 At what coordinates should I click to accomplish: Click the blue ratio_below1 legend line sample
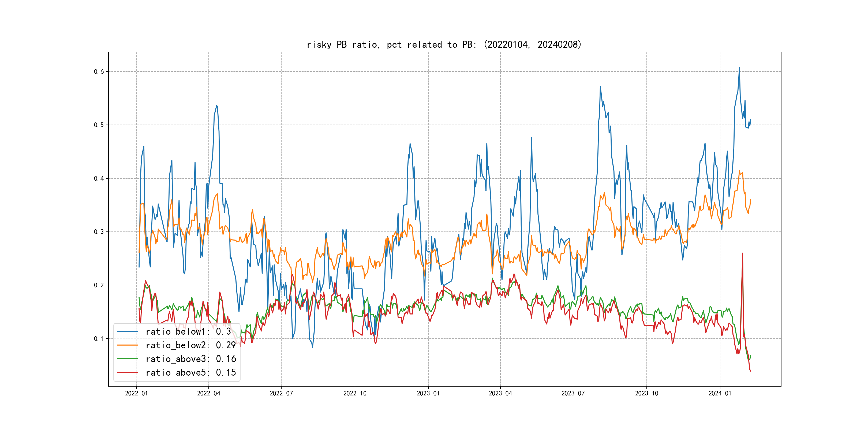(x=127, y=332)
